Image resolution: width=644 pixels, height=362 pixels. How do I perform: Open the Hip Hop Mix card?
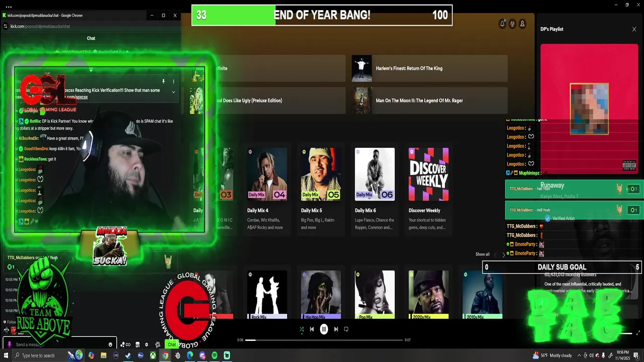[x=321, y=295]
